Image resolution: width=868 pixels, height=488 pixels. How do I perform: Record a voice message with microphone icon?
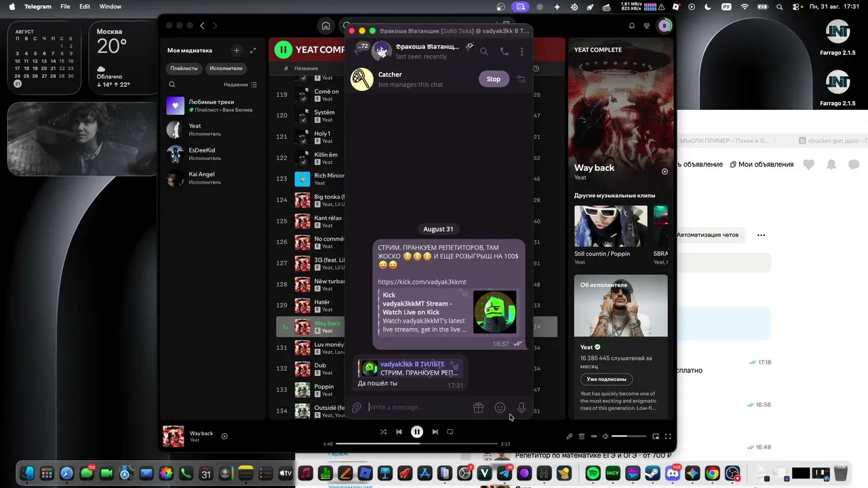tap(521, 407)
